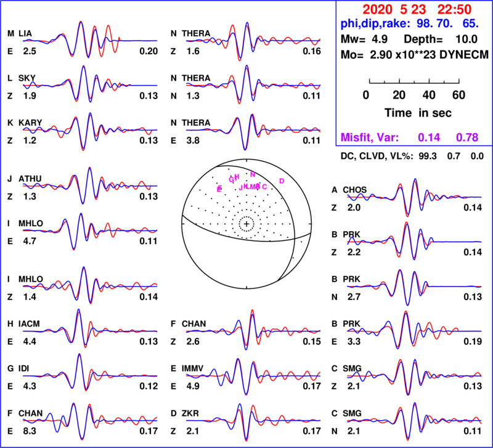Click the "ZKR" station label
The width and height of the screenshot is (493, 448).
pyautogui.click(x=190, y=413)
